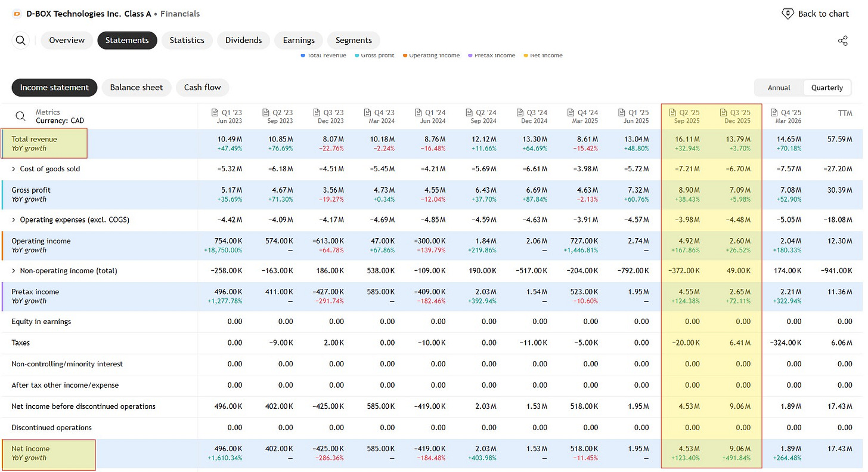Viewport: 868px width, 472px height.
Task: Open the Earnings tab
Action: pyautogui.click(x=299, y=41)
